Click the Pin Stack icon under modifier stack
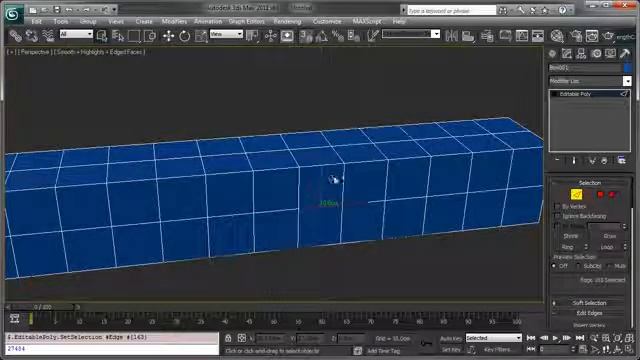This screenshot has width=640, height=360. (x=558, y=160)
